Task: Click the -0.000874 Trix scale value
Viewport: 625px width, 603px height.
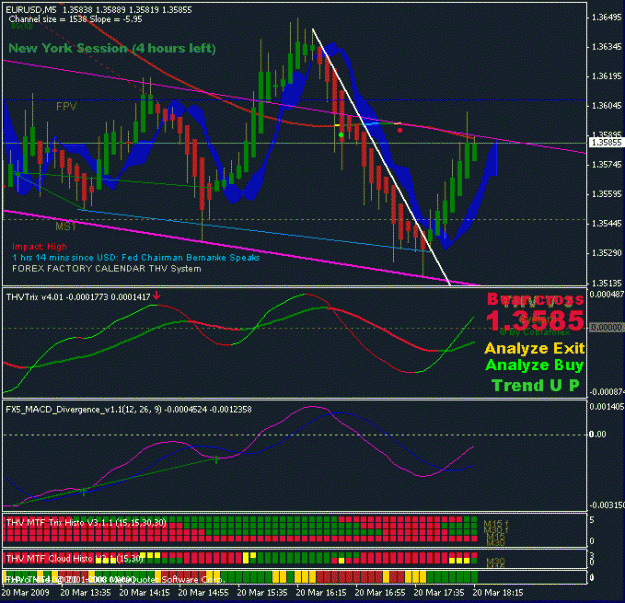Action: click(x=607, y=392)
